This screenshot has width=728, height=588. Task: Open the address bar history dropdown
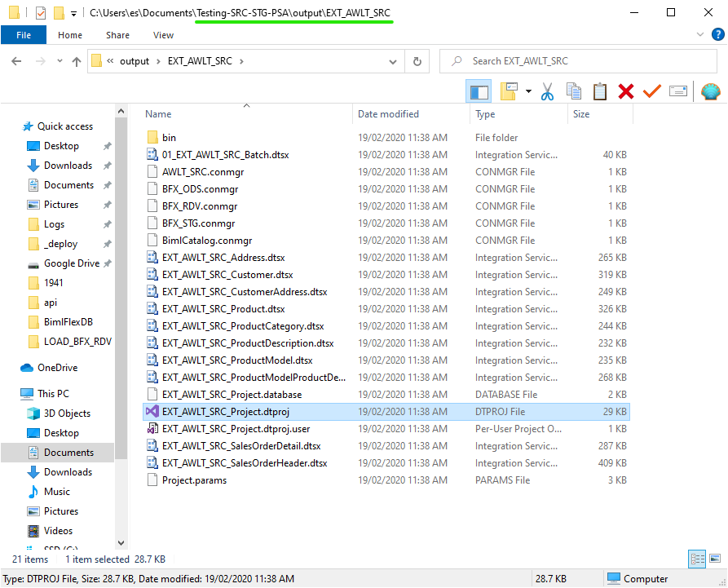(392, 61)
